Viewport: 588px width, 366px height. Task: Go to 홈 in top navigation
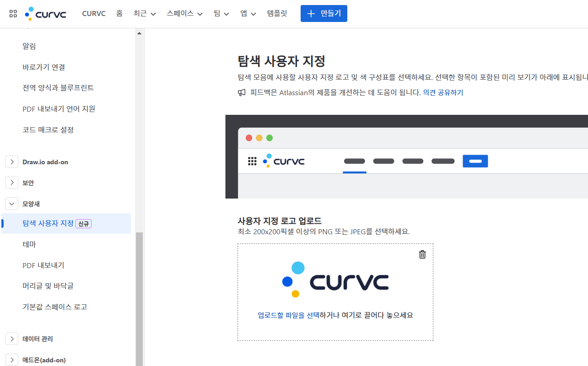click(x=119, y=14)
